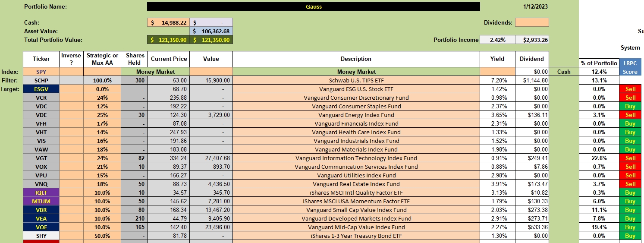Viewport: 644px width, 243px height.
Task: Click the IQLT ticker cell
Action: (41, 193)
